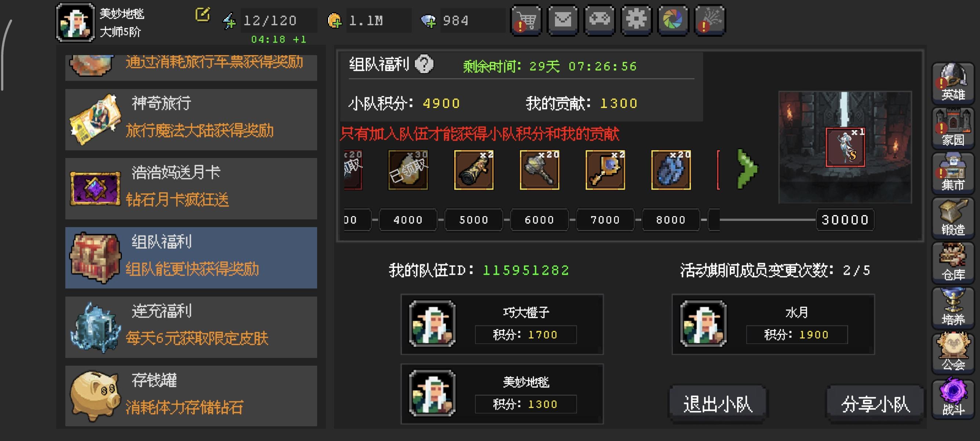Add gold coins with the plus icon

click(334, 21)
